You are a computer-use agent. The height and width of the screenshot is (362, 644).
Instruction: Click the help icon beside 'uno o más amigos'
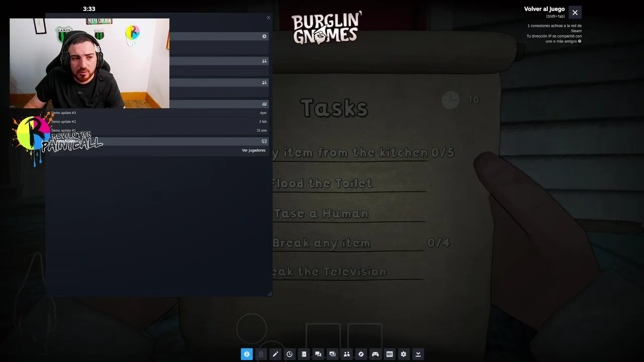[x=580, y=41]
